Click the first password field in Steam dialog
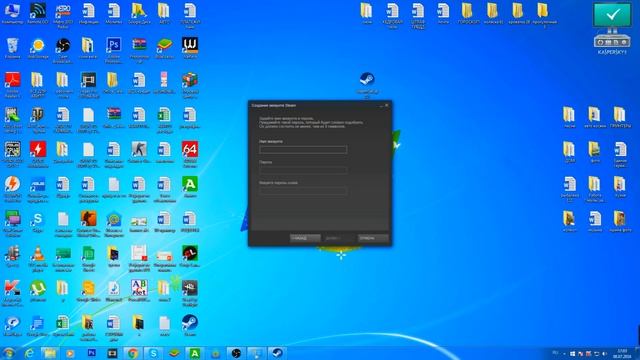 [303, 171]
